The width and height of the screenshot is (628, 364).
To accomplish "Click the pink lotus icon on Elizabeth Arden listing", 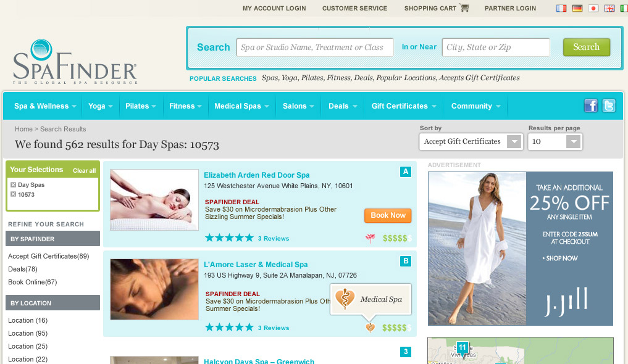I will pyautogui.click(x=371, y=238).
